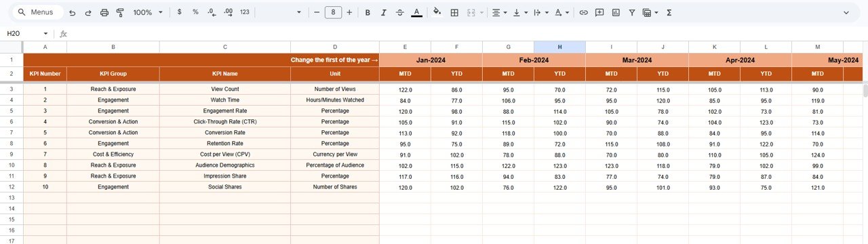Select the "Audience Demographics" cell
The width and height of the screenshot is (868, 244).
click(x=225, y=165)
